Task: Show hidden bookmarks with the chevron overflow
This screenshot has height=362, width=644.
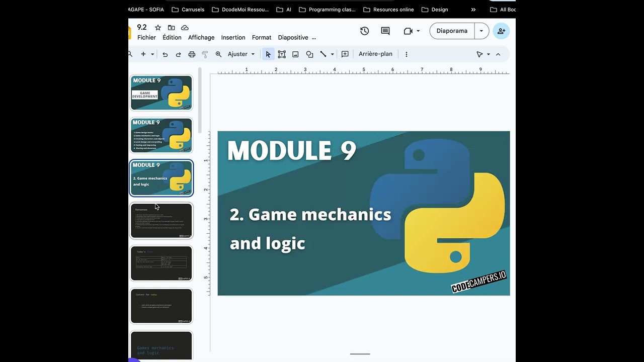Action: (x=473, y=10)
